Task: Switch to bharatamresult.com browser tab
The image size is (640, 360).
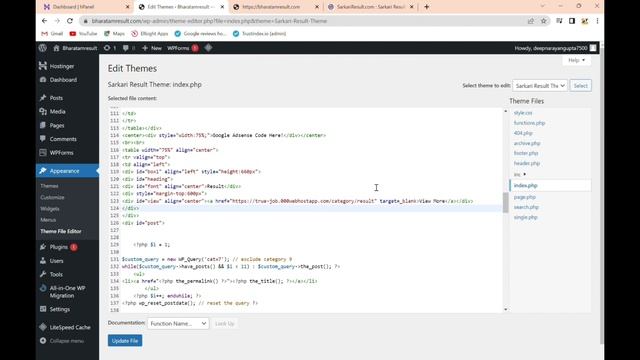Action: 276,7
